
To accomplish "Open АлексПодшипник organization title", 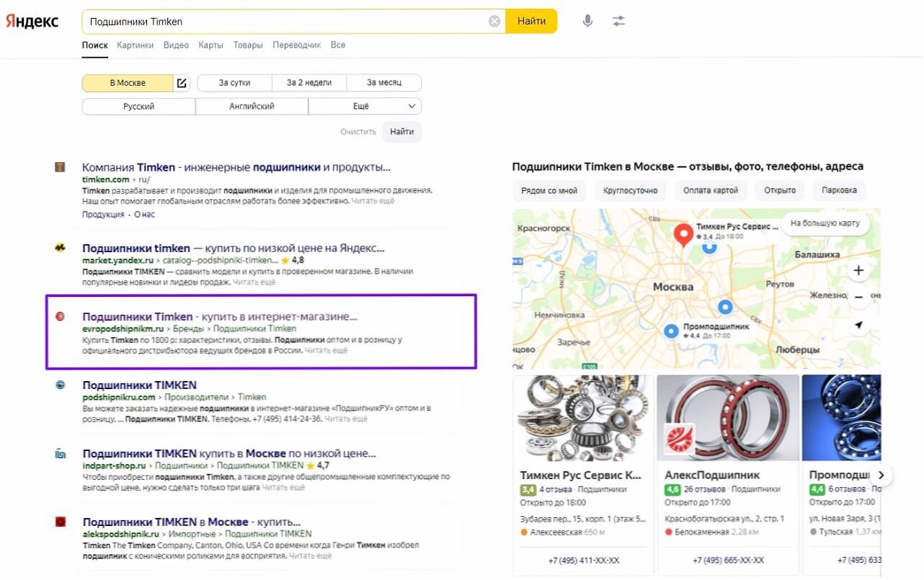I will [x=712, y=476].
